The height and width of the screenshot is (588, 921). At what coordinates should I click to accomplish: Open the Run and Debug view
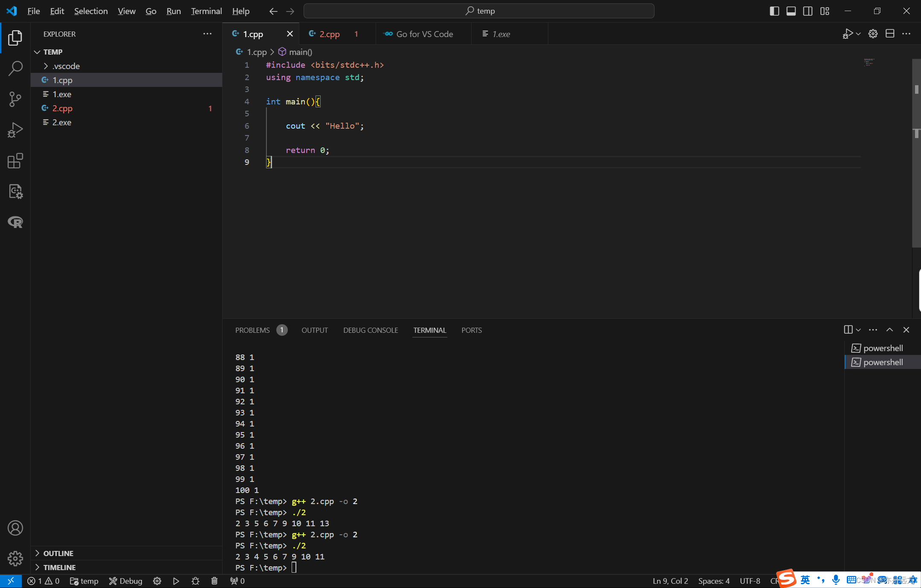(15, 130)
